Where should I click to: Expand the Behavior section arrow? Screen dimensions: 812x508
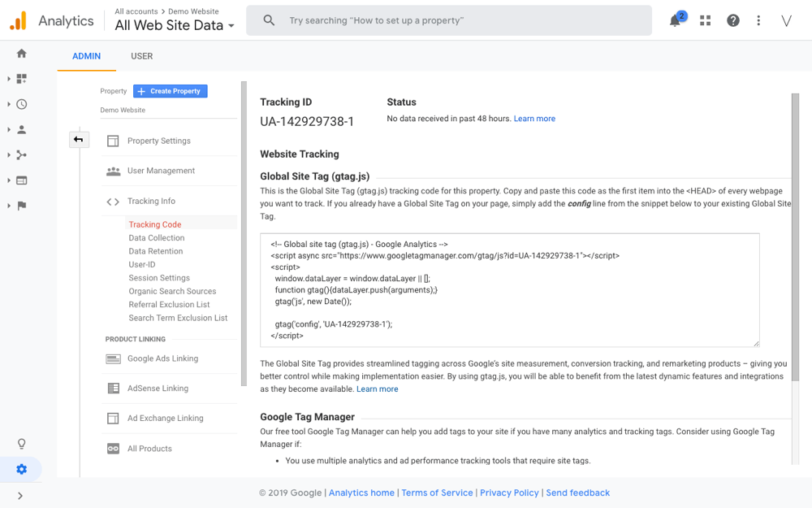[8, 180]
